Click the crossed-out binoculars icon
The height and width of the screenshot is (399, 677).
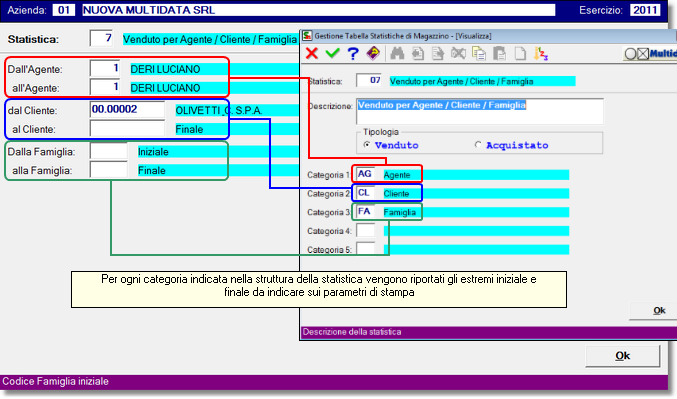click(x=458, y=54)
